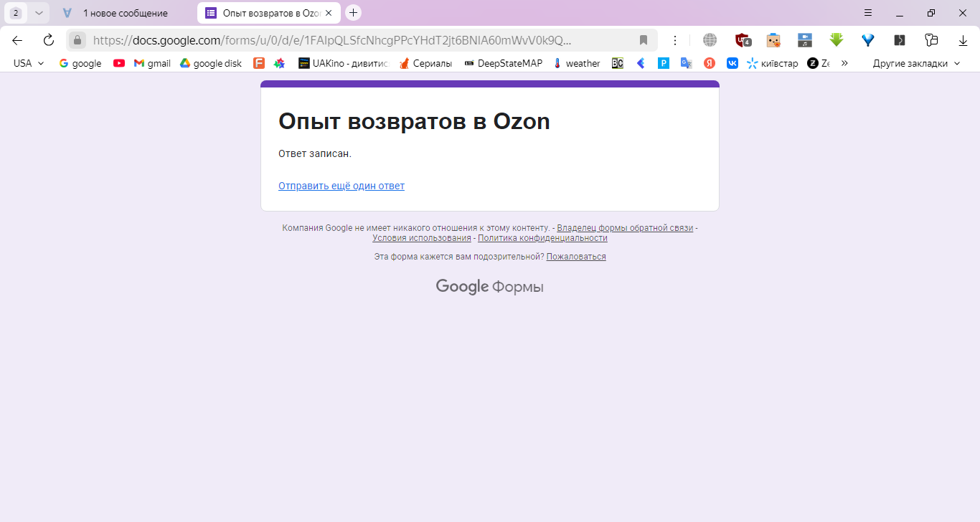Open the red Yandex Я bookmark icon
Screen dimensions: 980x522
pyautogui.click(x=710, y=63)
